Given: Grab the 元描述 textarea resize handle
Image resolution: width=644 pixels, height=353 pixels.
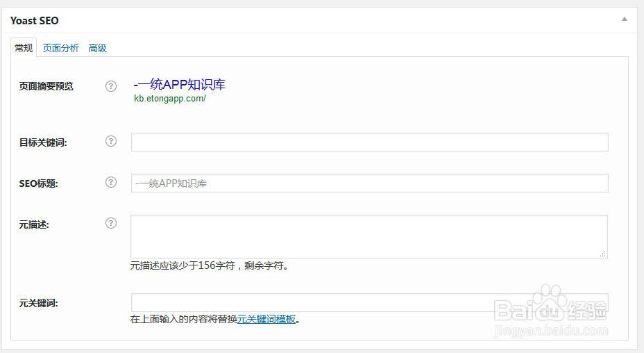Looking at the screenshot, I should [602, 254].
